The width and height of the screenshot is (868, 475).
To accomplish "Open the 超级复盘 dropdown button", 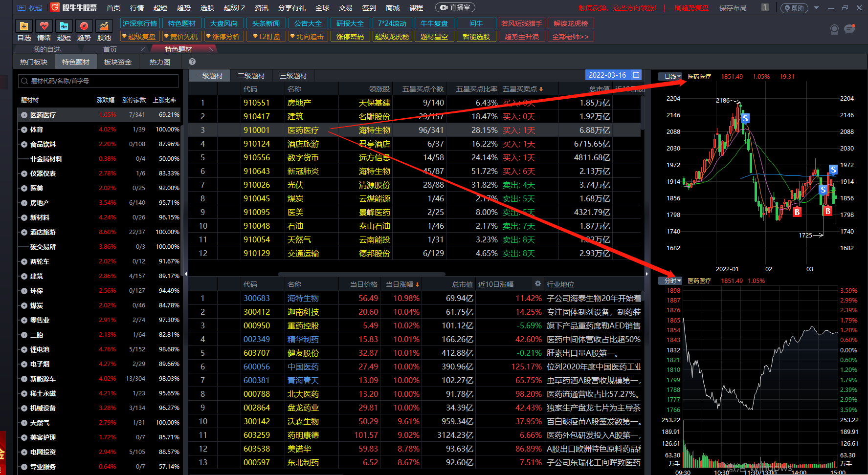I will 139,37.
